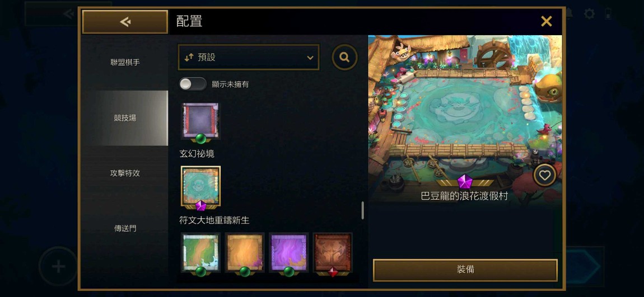Viewport: 644px width, 297px height.
Task: Click the arena list scrollbar handle
Action: (x=363, y=210)
